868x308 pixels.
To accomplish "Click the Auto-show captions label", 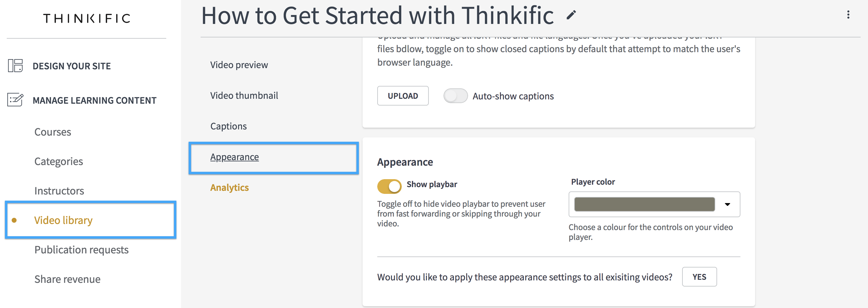I will [x=513, y=96].
